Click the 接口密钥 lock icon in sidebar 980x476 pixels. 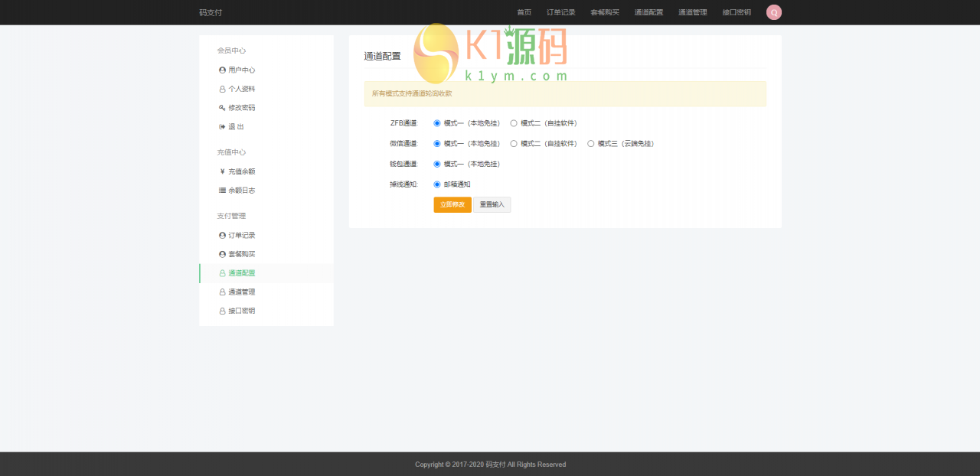(x=221, y=311)
